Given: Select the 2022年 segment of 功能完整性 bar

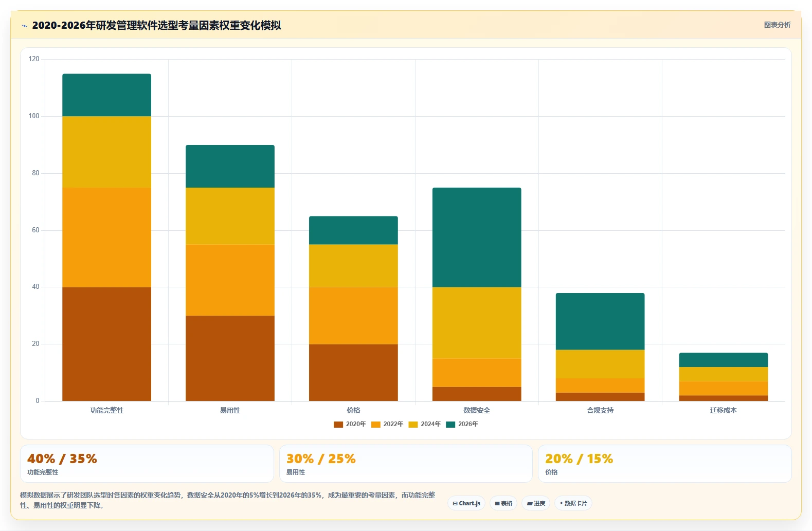Looking at the screenshot, I should point(107,237).
